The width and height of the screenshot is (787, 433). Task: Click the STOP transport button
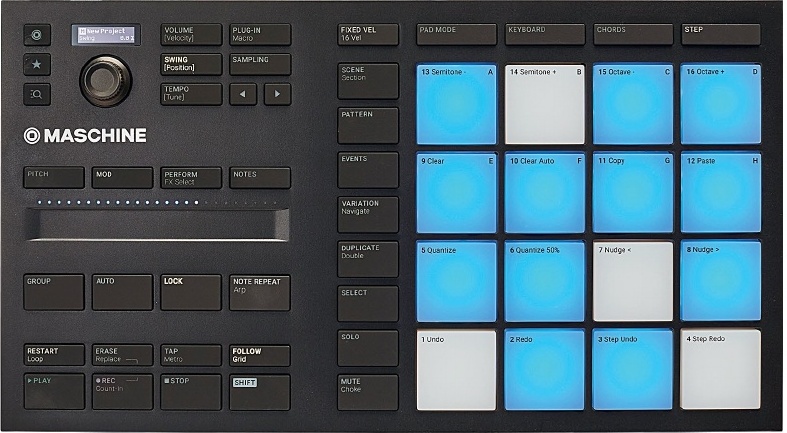click(191, 392)
